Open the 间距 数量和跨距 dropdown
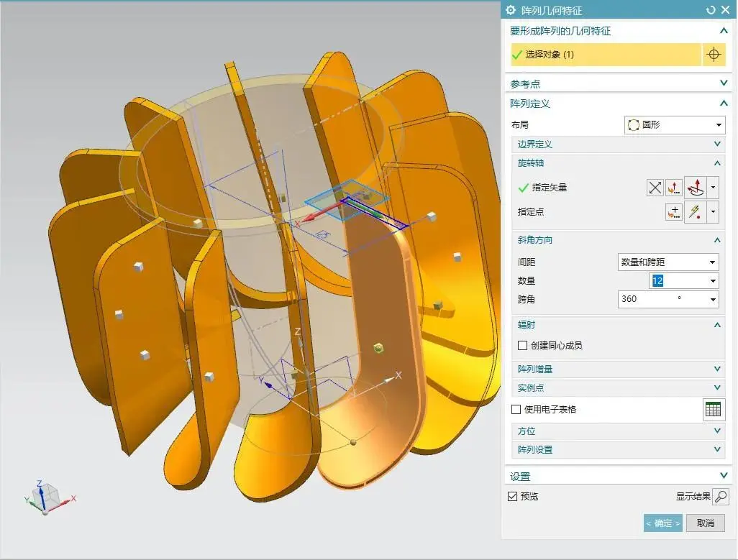This screenshot has width=738, height=560. [668, 262]
